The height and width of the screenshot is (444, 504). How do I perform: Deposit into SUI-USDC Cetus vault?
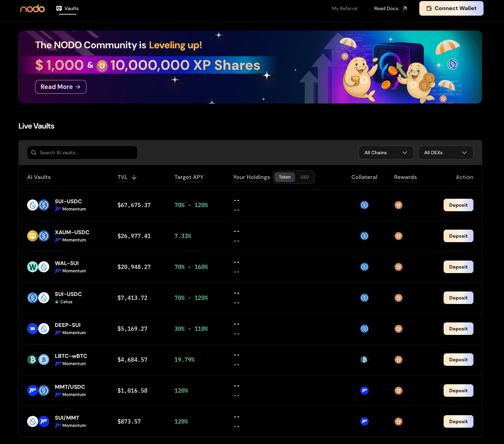coord(458,298)
